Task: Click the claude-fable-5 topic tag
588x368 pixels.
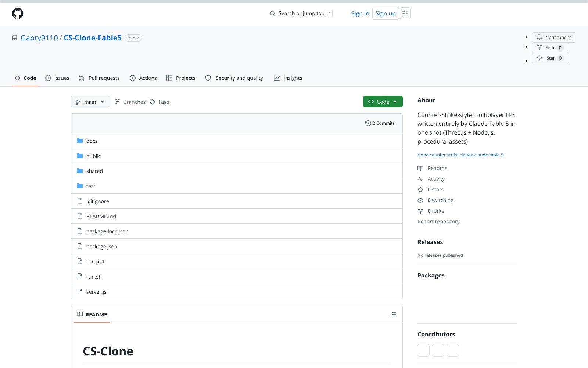Action: coord(489,155)
